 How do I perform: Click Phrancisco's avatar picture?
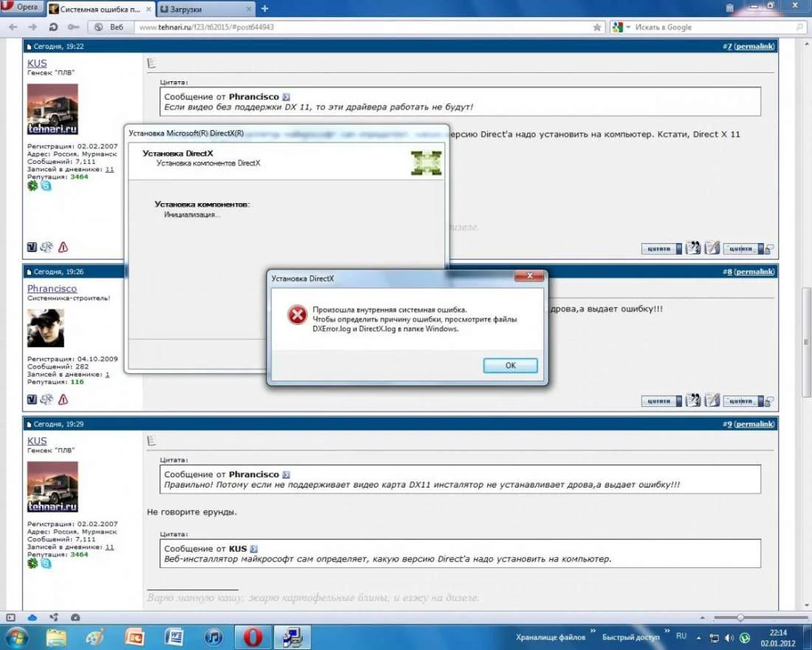(x=46, y=328)
